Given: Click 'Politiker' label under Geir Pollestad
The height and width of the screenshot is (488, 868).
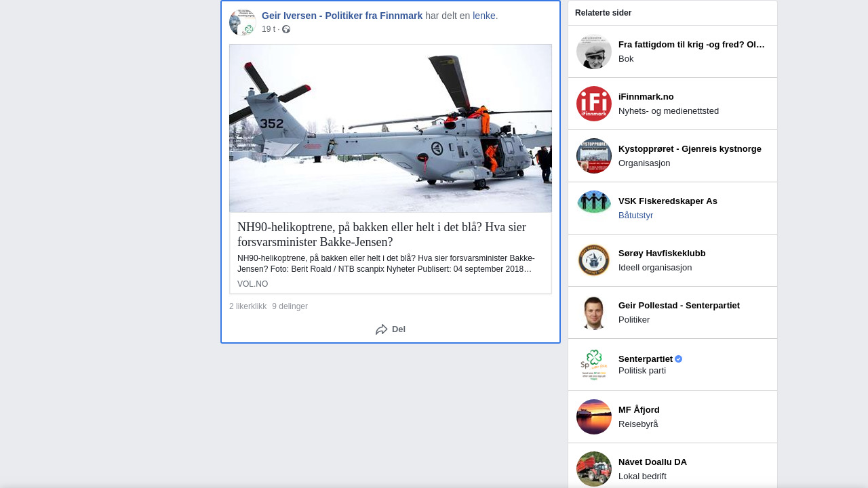Looking at the screenshot, I should click(x=634, y=320).
